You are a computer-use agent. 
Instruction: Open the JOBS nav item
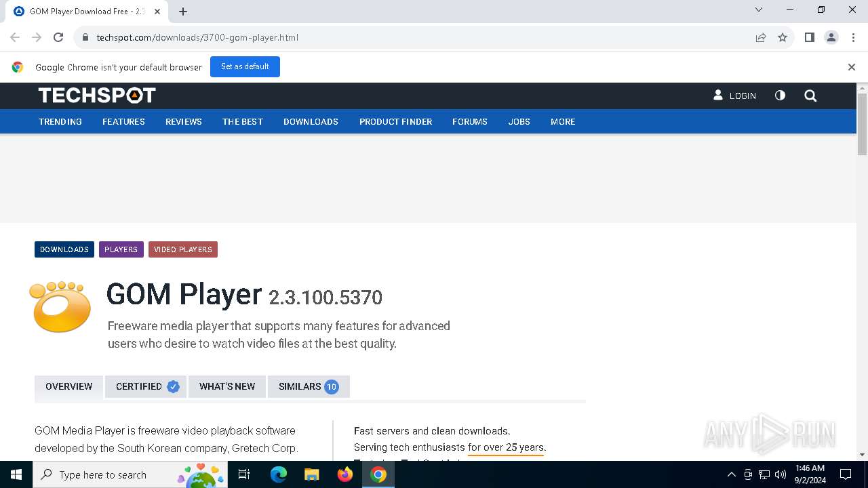[x=519, y=122]
